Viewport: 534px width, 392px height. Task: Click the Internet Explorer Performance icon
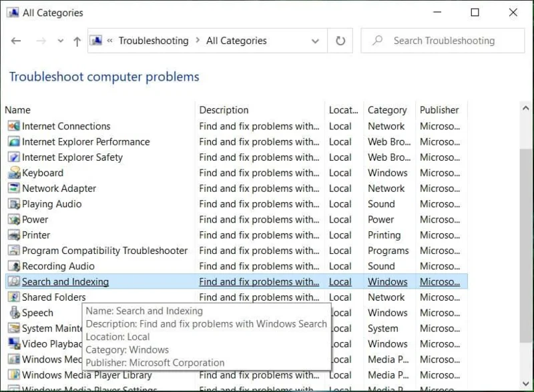tap(14, 142)
